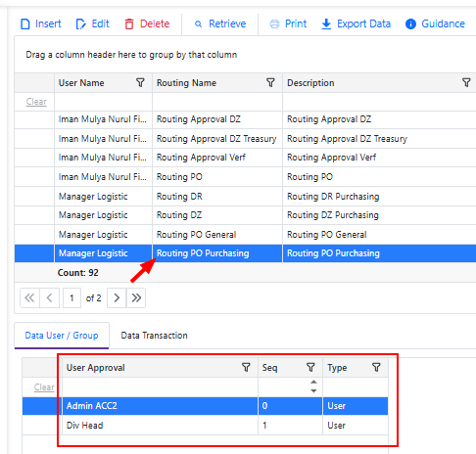Open the Guidance info button
The height and width of the screenshot is (454, 476).
tap(435, 23)
